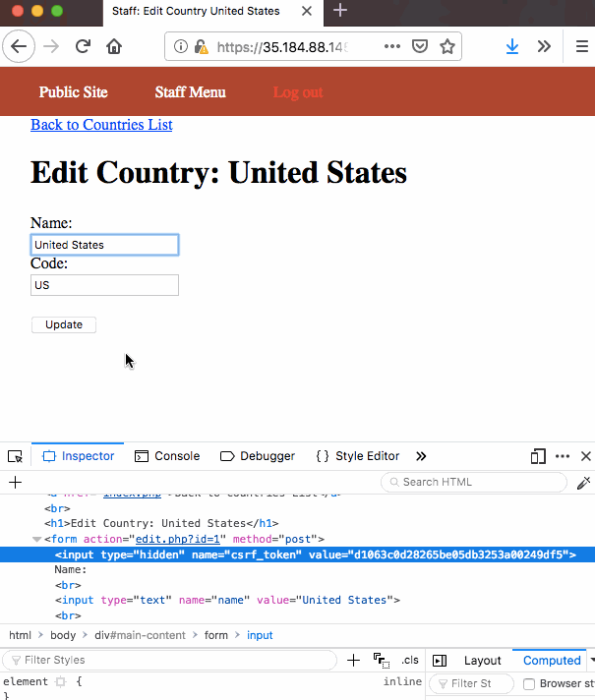Screen dimensions: 595x700
Task: Open a new browser tab
Action: click(x=340, y=10)
